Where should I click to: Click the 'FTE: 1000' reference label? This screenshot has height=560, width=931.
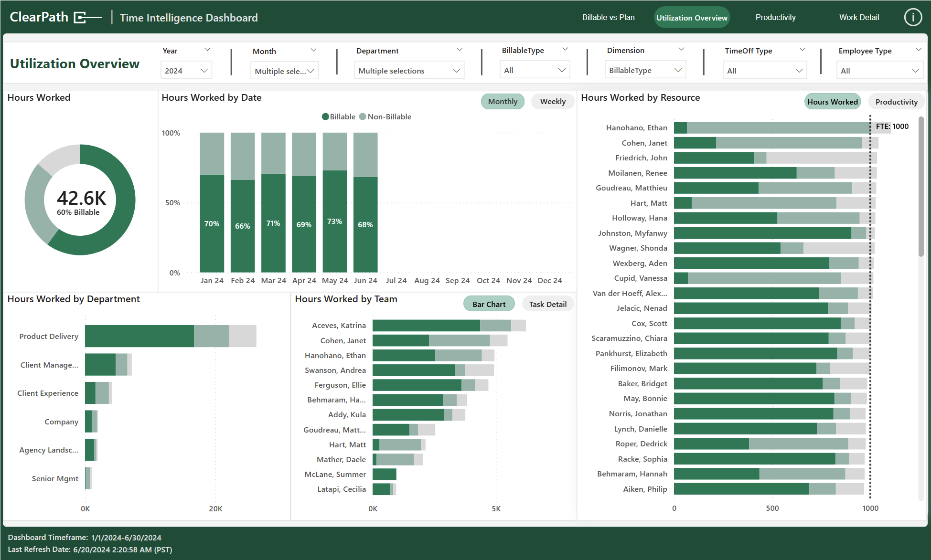[892, 127]
